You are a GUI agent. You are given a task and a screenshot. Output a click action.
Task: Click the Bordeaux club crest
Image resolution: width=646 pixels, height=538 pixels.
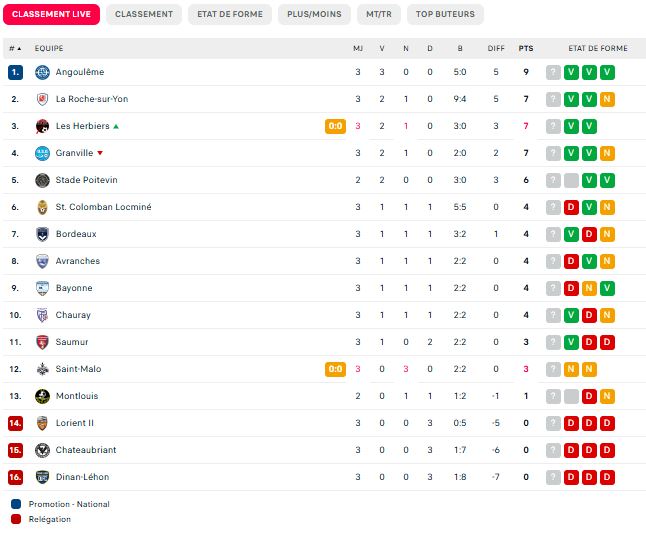point(42,234)
